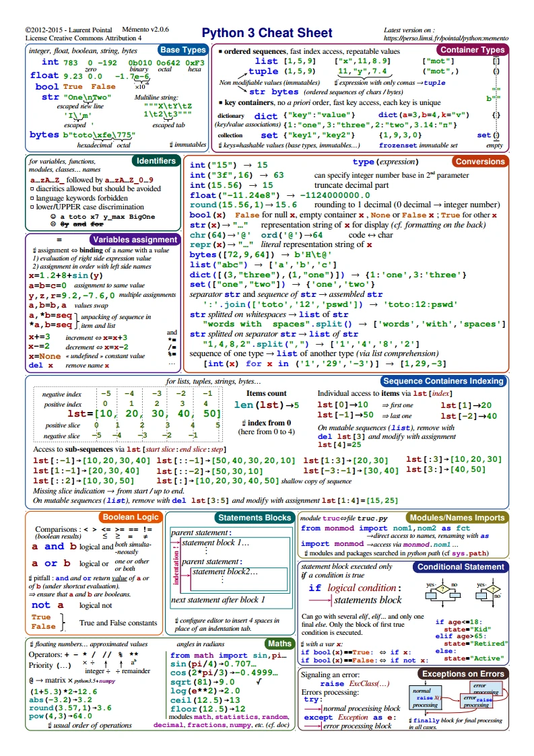The width and height of the screenshot is (534, 756).
Task: Click the sad smiley face in Identifiers
Action: [53, 225]
